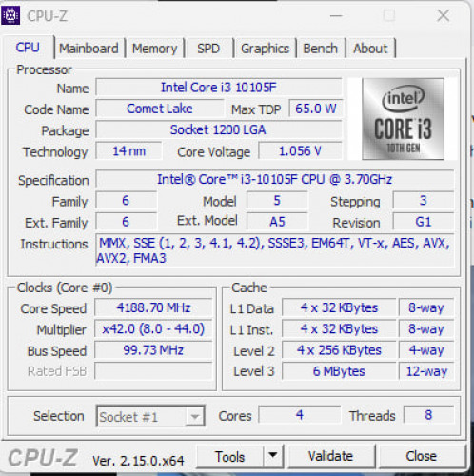Click the Bus Speed value '99.73 MHz'
Screen dimensions: 474x476
[153, 350]
